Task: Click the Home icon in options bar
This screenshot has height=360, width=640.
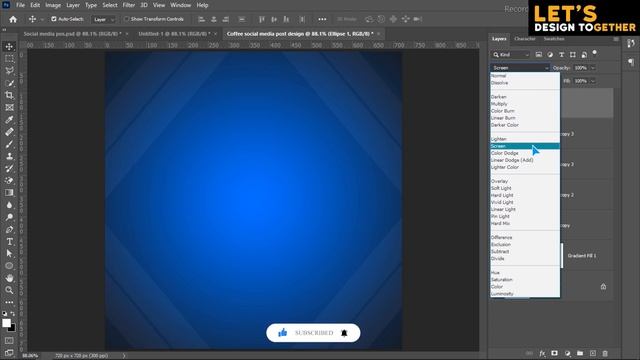Action: pos(13,19)
